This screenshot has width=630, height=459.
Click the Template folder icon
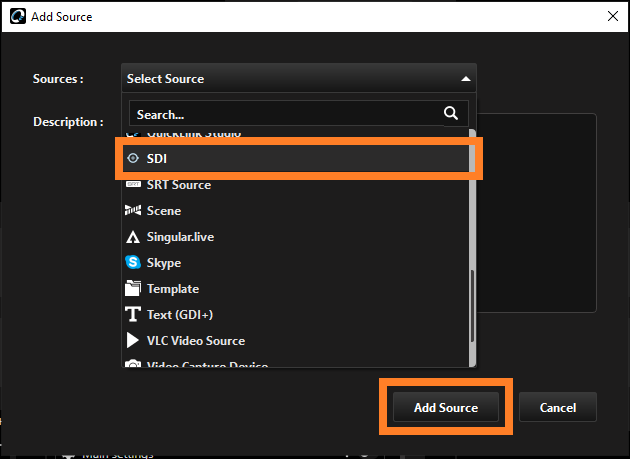point(133,289)
